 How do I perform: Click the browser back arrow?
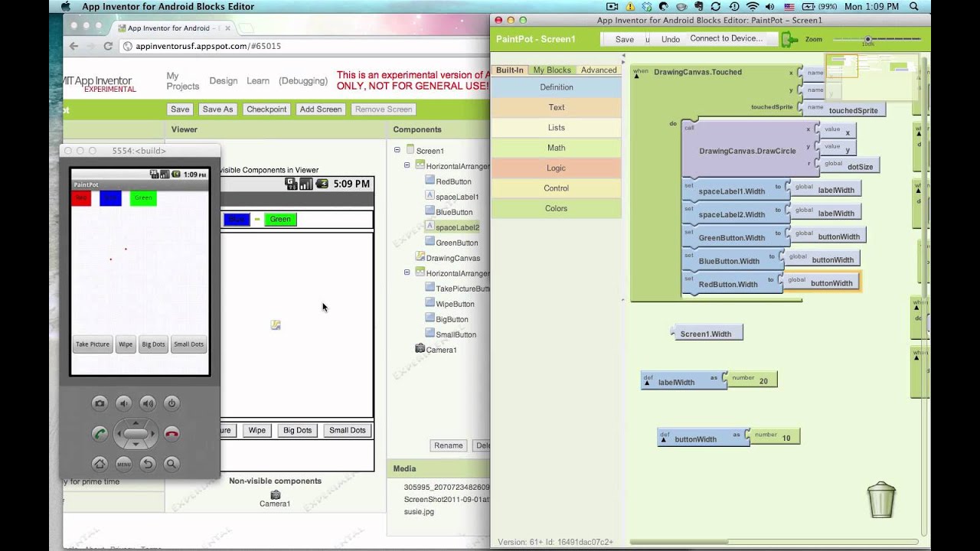click(x=73, y=46)
